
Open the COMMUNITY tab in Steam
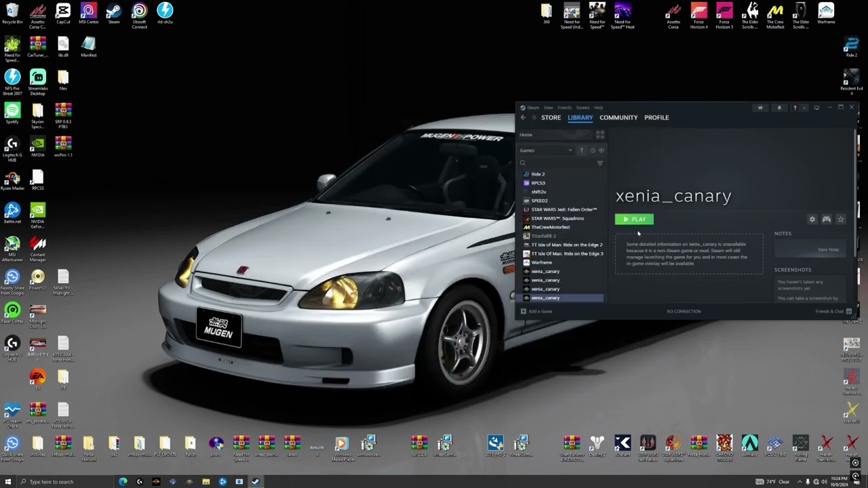coord(618,117)
